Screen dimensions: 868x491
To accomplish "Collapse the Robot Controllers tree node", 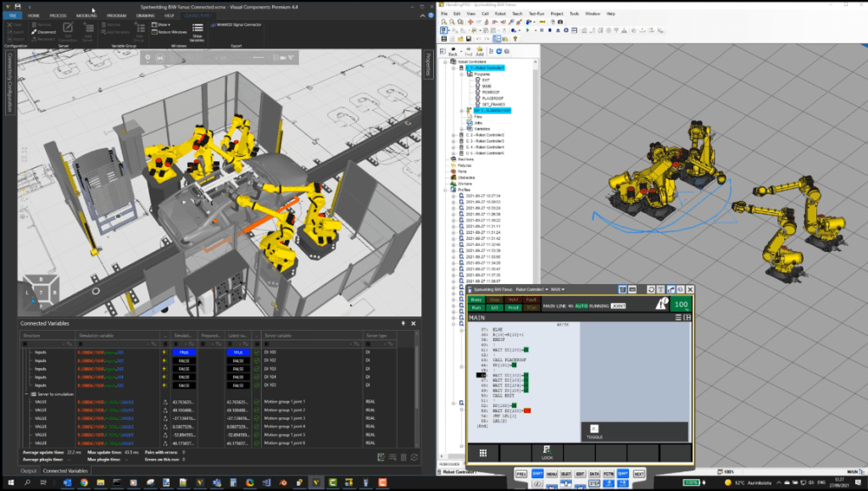I will coord(446,62).
